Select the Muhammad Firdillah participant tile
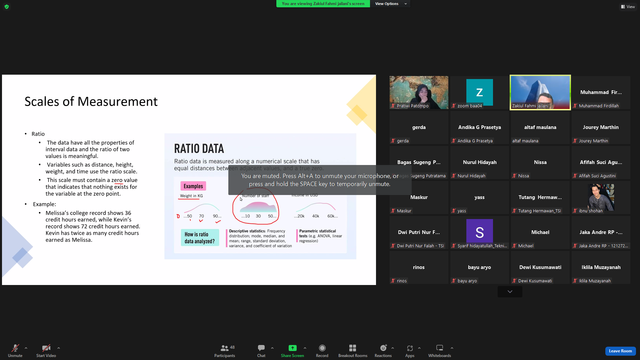The width and height of the screenshot is (640, 360). point(601,92)
